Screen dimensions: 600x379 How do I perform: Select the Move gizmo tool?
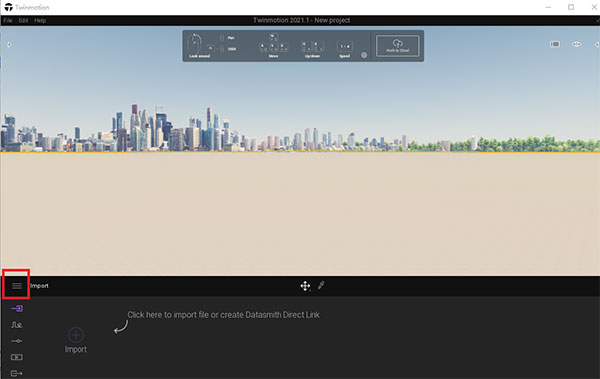click(x=305, y=286)
